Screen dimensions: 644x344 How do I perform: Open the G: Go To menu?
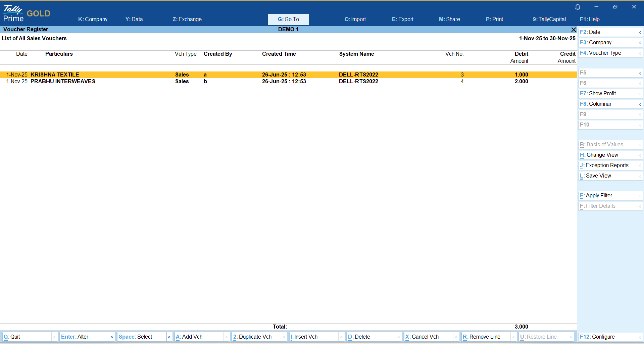(x=288, y=19)
